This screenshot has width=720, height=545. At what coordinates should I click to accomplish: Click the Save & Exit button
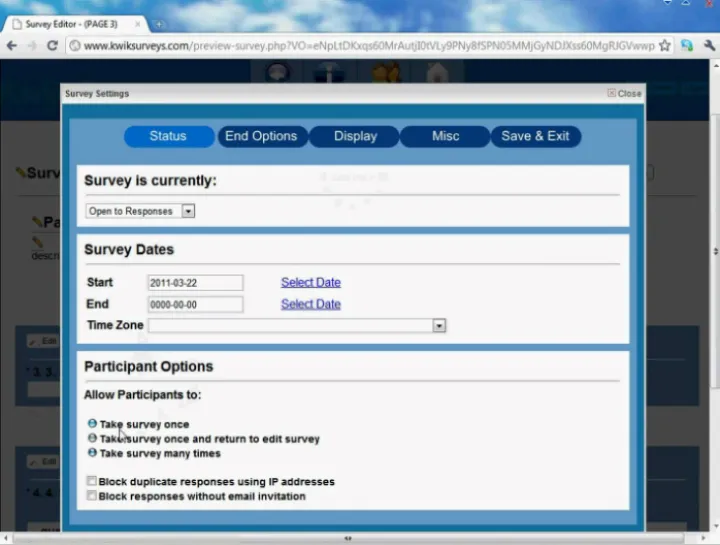(x=535, y=136)
